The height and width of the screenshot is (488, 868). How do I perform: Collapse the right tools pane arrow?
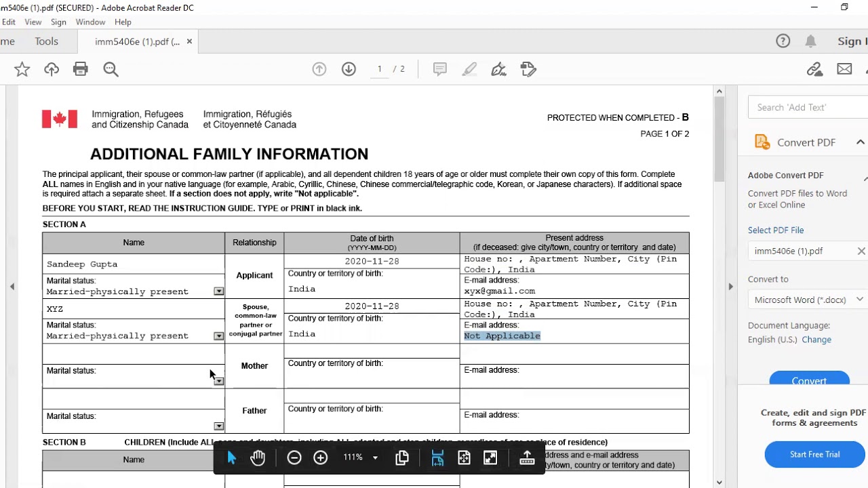coord(730,287)
